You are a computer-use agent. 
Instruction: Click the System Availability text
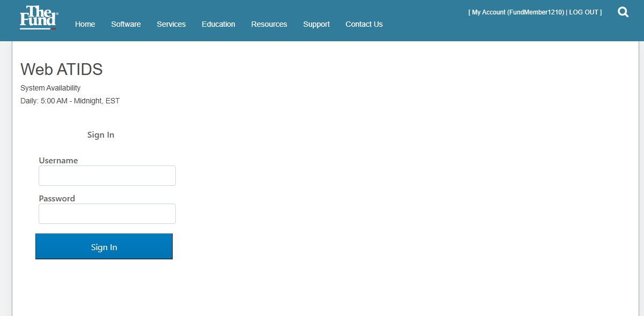point(50,88)
